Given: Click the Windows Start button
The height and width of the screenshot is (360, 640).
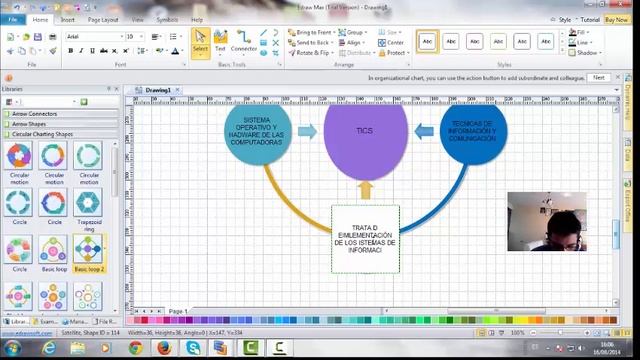Looking at the screenshot, I should tap(13, 349).
